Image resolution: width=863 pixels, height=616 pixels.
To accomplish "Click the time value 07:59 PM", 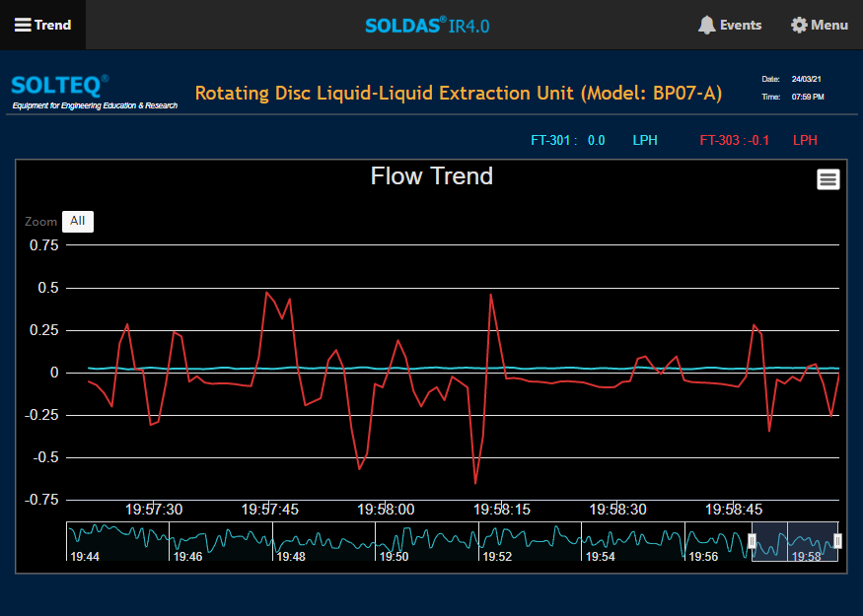I will click(x=808, y=97).
